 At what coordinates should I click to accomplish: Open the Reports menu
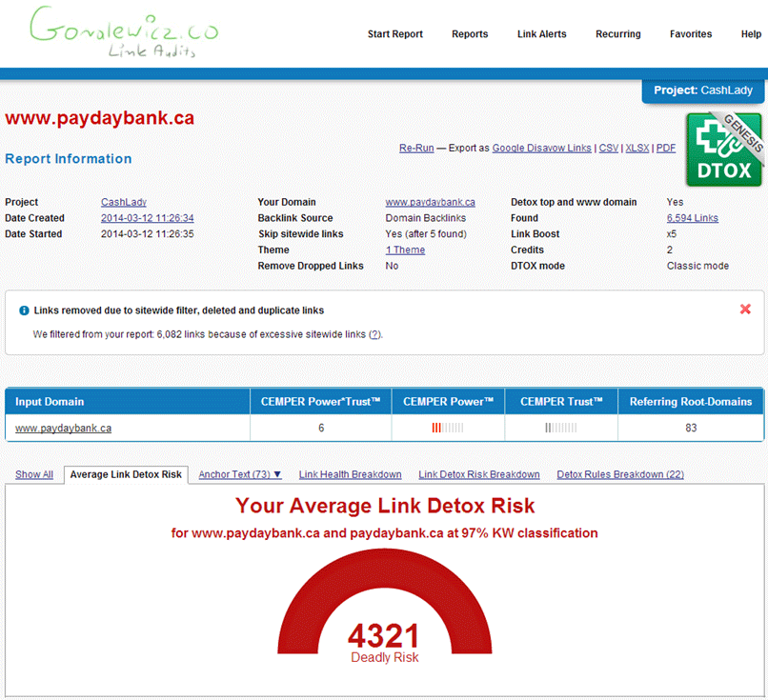click(470, 33)
